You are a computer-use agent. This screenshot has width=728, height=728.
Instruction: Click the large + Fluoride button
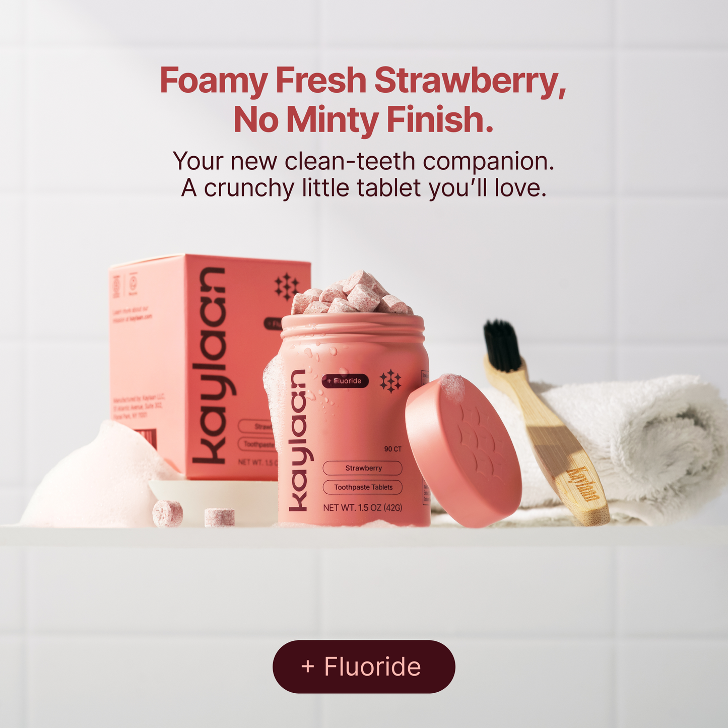(364, 667)
